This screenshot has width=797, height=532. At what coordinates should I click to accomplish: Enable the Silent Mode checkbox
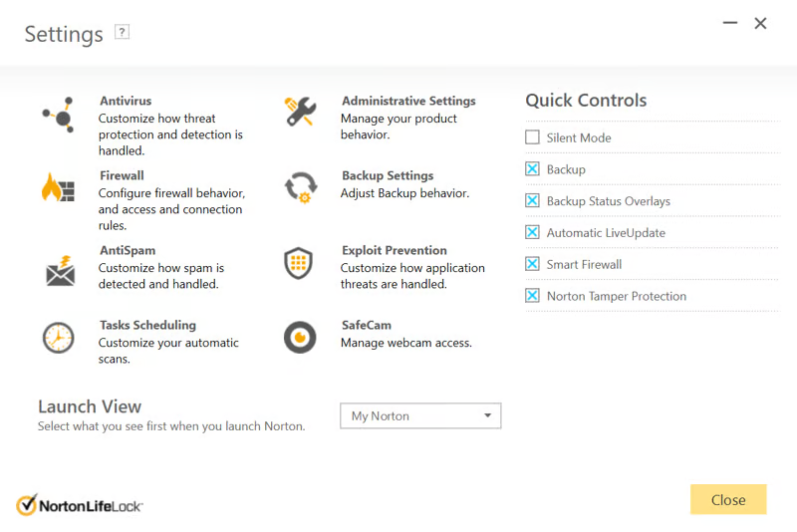[x=533, y=137]
